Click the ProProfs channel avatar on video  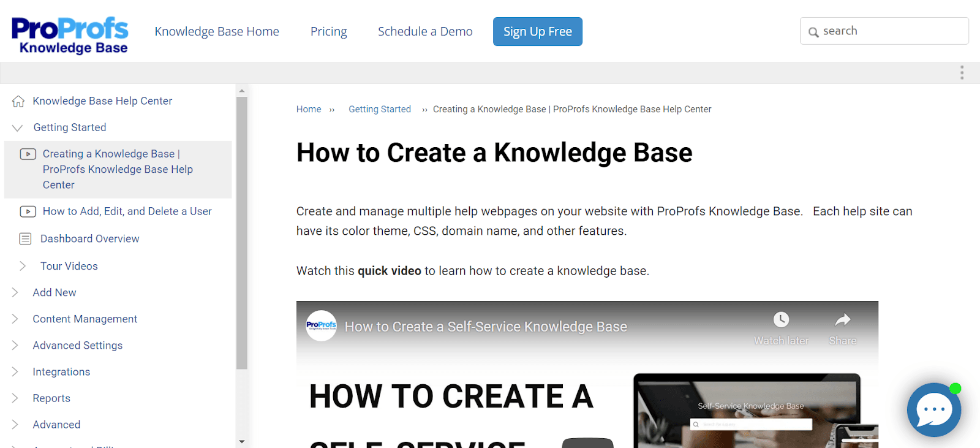tap(321, 326)
